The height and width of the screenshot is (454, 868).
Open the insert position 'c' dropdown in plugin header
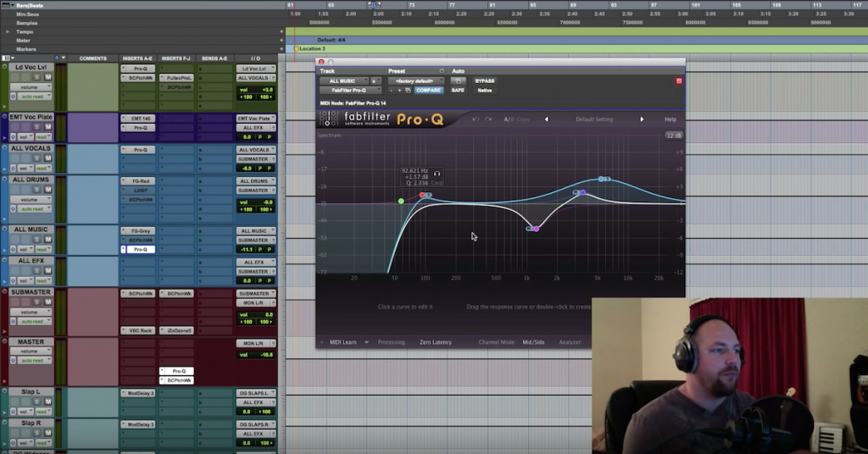click(x=376, y=80)
